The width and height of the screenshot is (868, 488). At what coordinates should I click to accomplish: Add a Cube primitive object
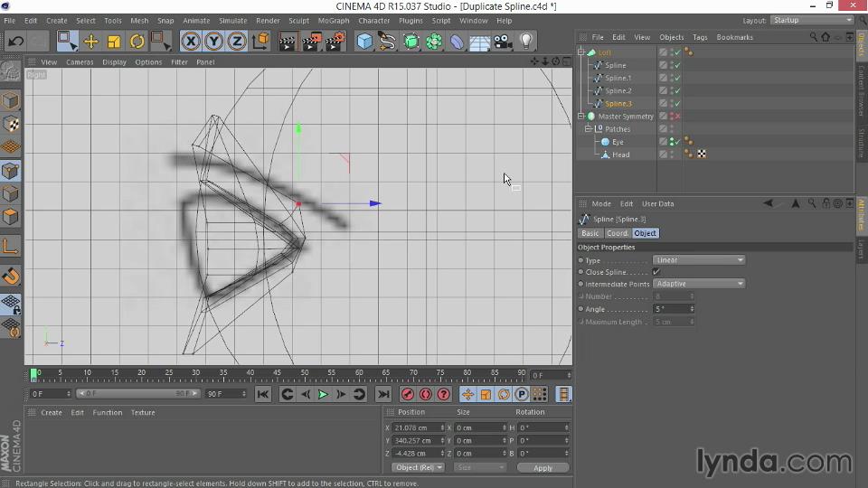364,42
